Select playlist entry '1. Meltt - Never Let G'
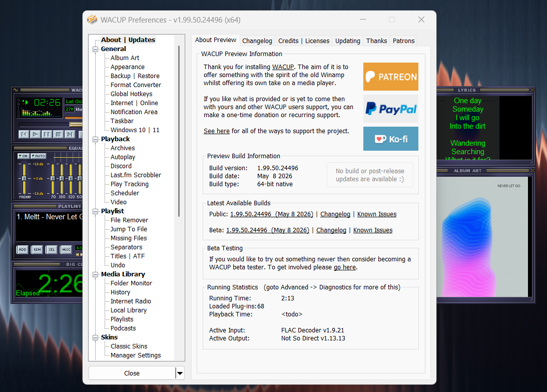Screen dimensions: 547x392 50,217
